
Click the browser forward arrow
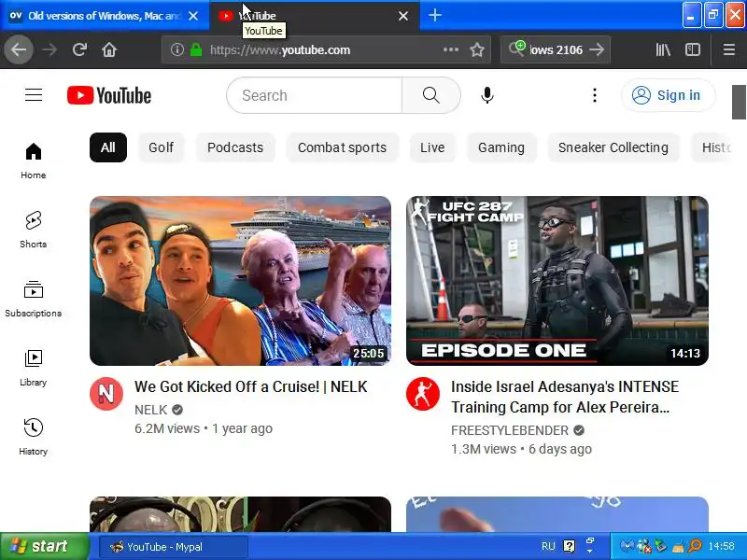pyautogui.click(x=49, y=49)
